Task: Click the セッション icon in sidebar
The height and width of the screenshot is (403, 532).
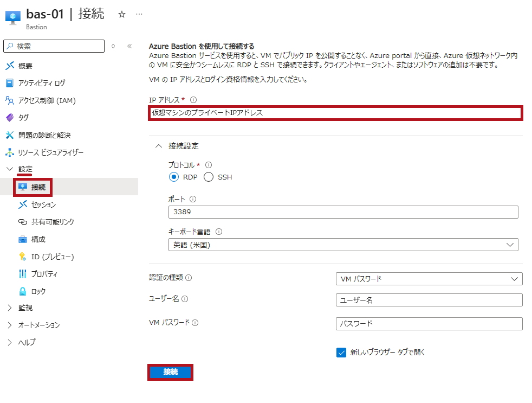Action: pos(23,204)
